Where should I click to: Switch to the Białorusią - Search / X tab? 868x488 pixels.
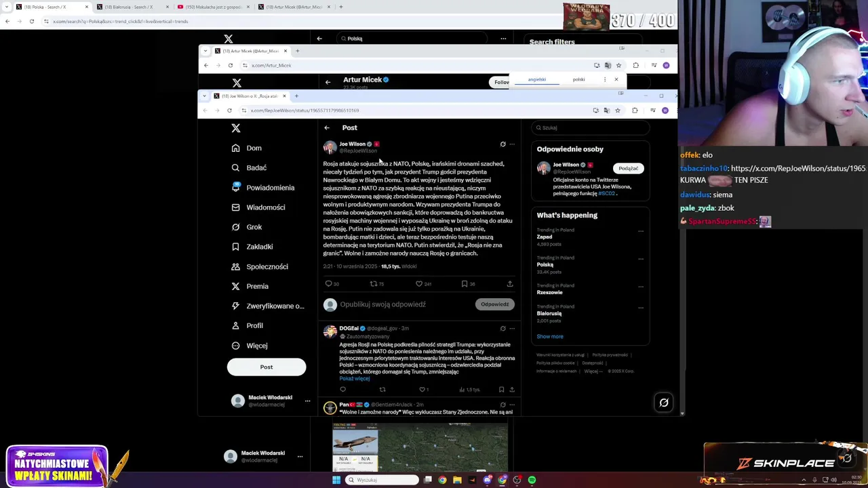pyautogui.click(x=131, y=7)
